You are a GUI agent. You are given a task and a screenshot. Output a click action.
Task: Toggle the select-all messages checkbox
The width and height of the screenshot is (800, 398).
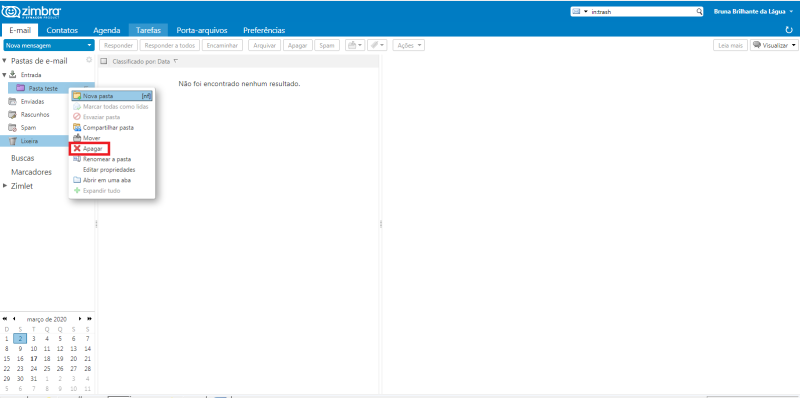tap(104, 61)
